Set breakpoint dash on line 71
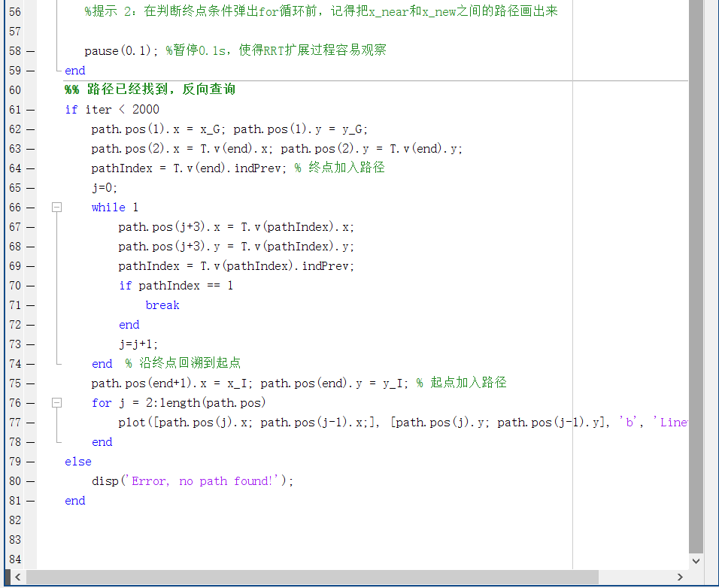 [x=30, y=305]
